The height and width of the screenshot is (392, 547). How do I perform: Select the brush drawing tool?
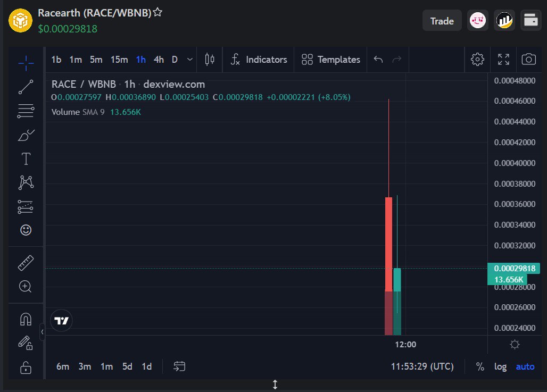coord(26,135)
